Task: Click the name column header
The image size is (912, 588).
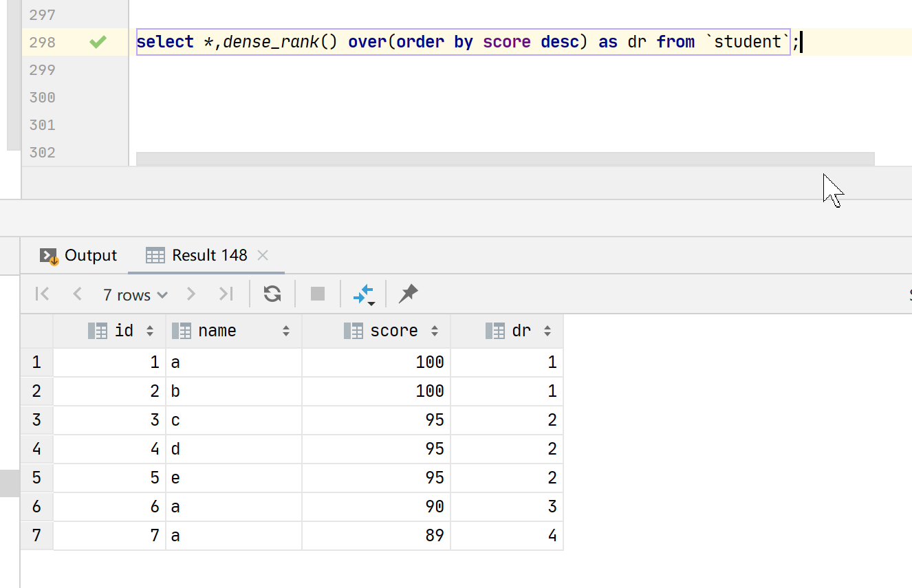Action: (x=217, y=331)
